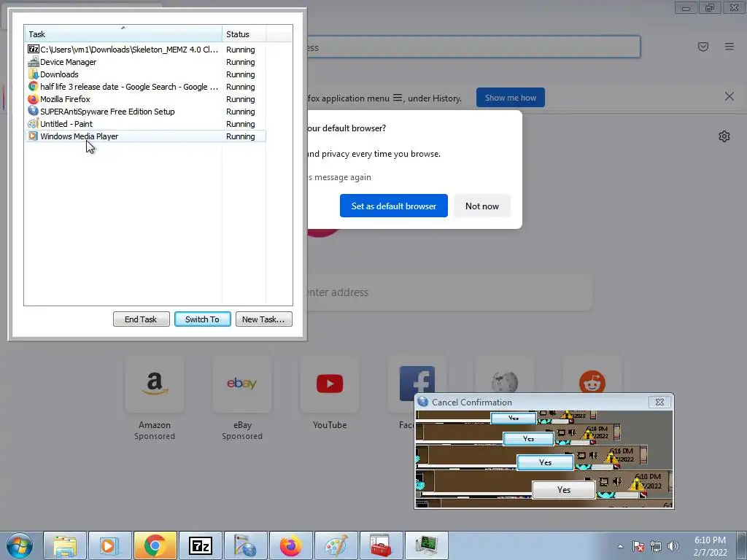Click the Switch To button
The image size is (747, 560).
click(203, 319)
